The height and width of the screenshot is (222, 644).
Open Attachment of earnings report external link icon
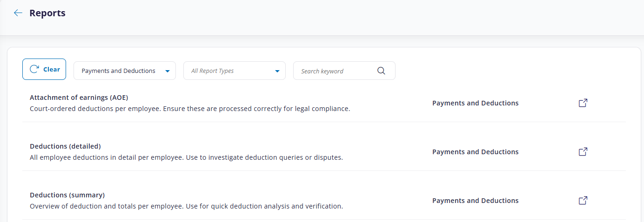pyautogui.click(x=583, y=103)
